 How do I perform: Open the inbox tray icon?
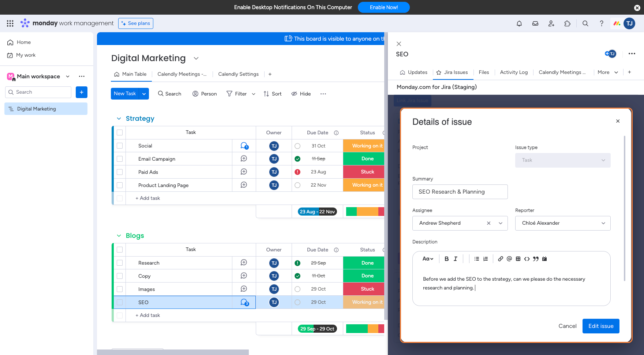(535, 23)
